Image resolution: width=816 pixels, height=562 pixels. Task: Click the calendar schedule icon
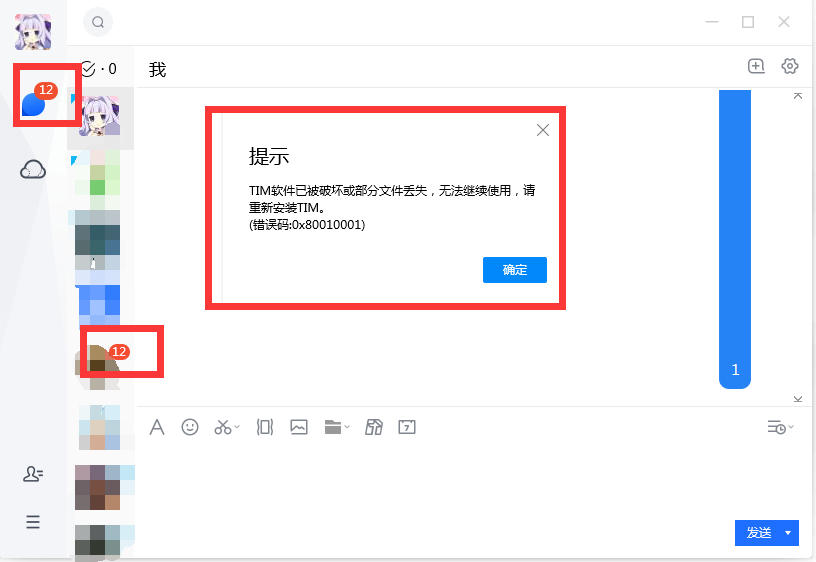pyautogui.click(x=407, y=427)
